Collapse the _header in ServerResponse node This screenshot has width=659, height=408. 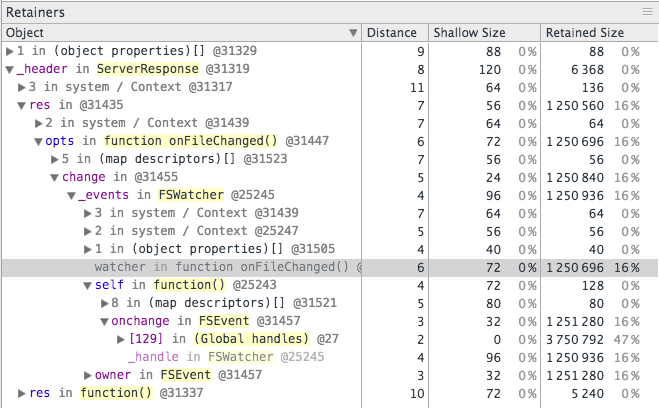(10, 69)
